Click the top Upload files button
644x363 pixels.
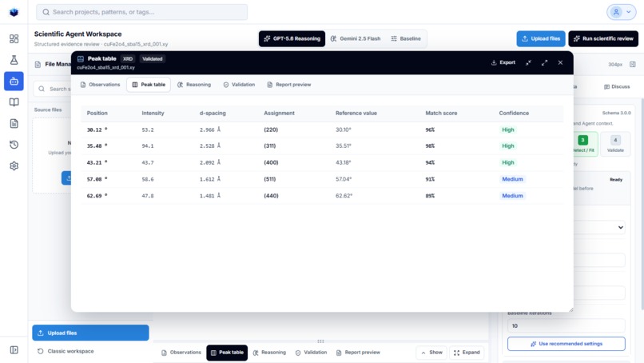[541, 38]
